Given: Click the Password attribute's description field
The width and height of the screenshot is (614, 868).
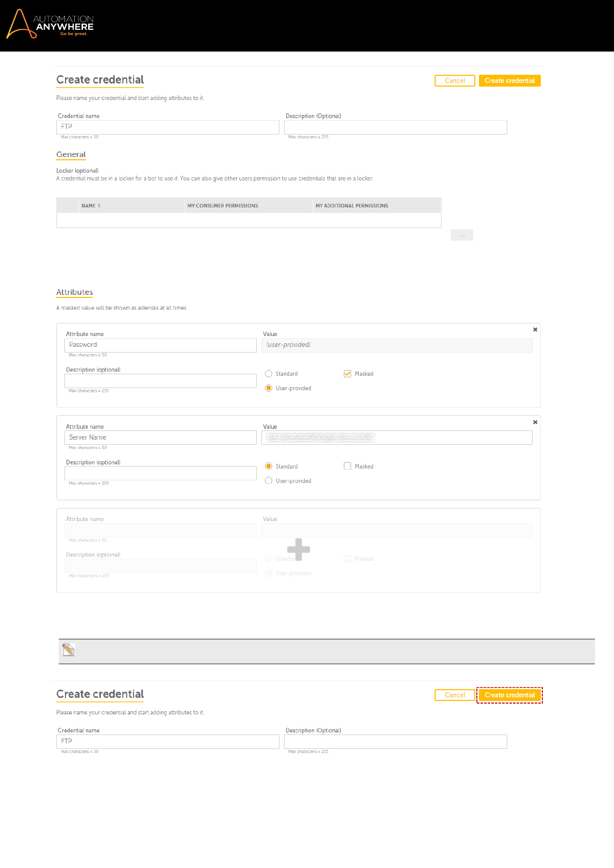Looking at the screenshot, I should pyautogui.click(x=160, y=381).
